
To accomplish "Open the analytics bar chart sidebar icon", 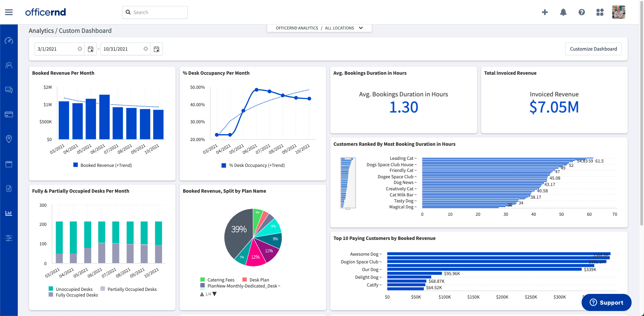I will coord(9,213).
